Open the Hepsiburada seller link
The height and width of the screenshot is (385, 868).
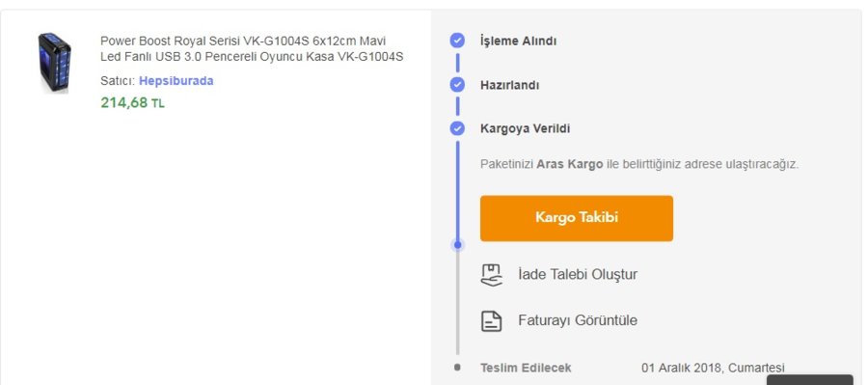pos(176,81)
